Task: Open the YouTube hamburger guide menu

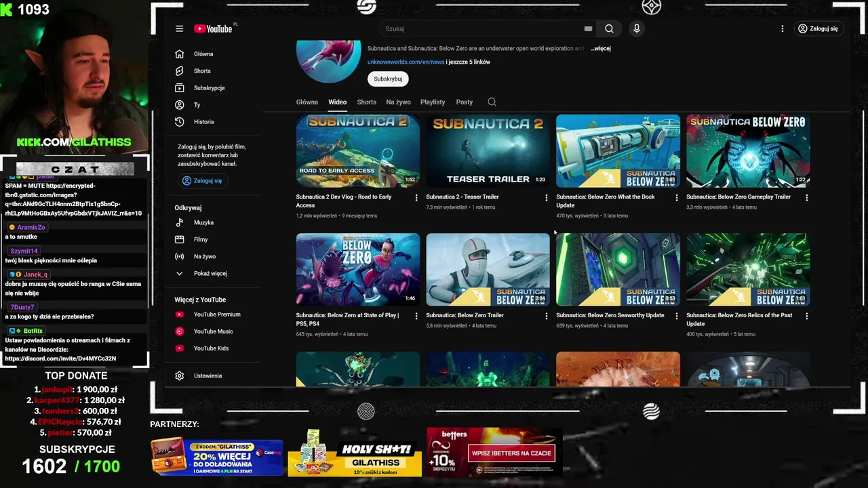Action: tap(179, 28)
